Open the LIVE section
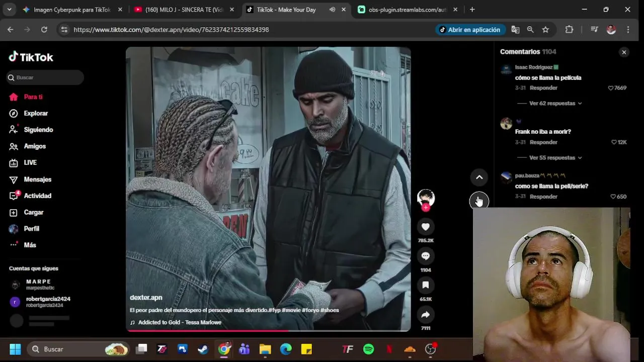This screenshot has height=362, width=644. 23,163
